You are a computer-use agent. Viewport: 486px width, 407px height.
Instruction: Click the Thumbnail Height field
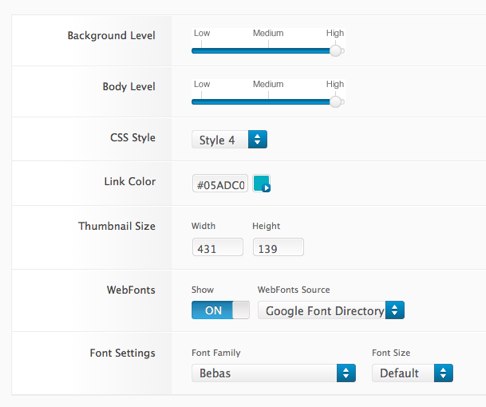[x=278, y=248]
